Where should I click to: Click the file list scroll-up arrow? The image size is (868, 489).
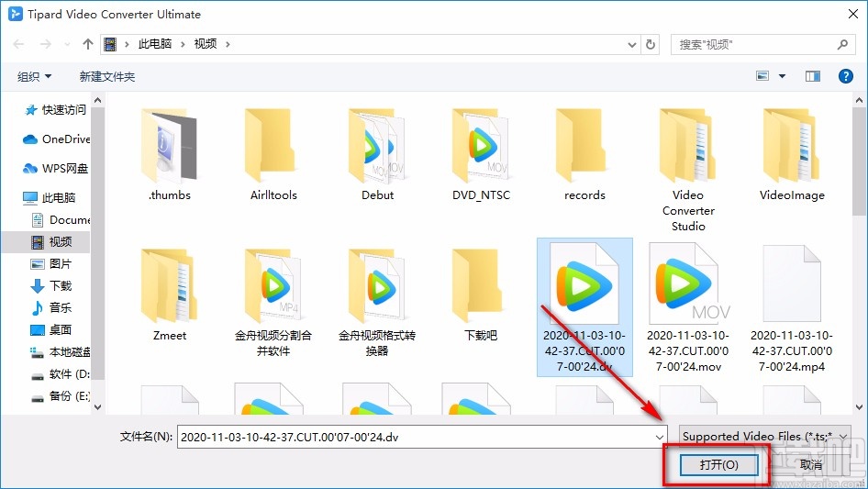[x=859, y=100]
